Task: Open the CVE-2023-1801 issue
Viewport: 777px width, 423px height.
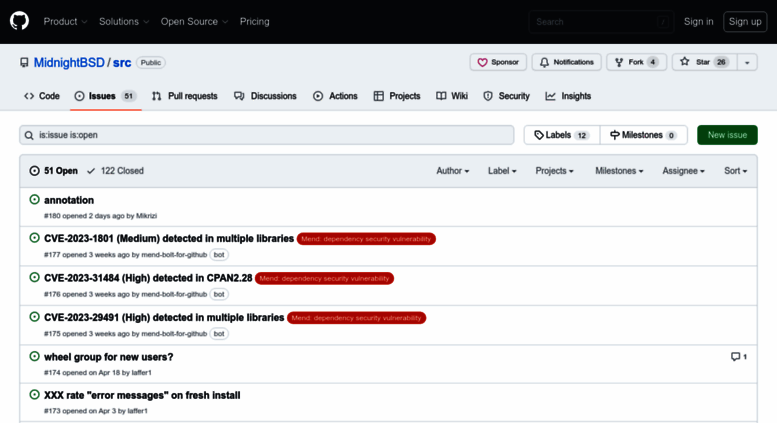Action: click(x=169, y=239)
